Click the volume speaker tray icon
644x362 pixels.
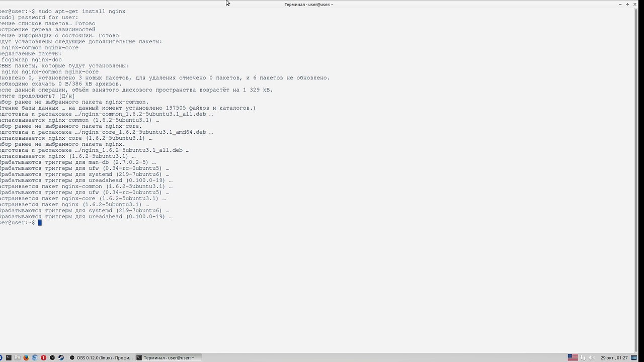(x=591, y=358)
